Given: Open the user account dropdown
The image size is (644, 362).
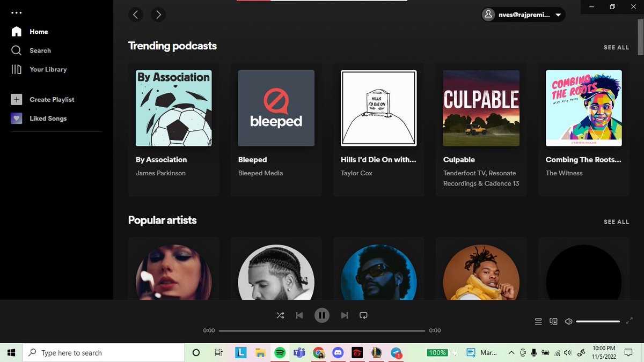Looking at the screenshot, I should [523, 15].
